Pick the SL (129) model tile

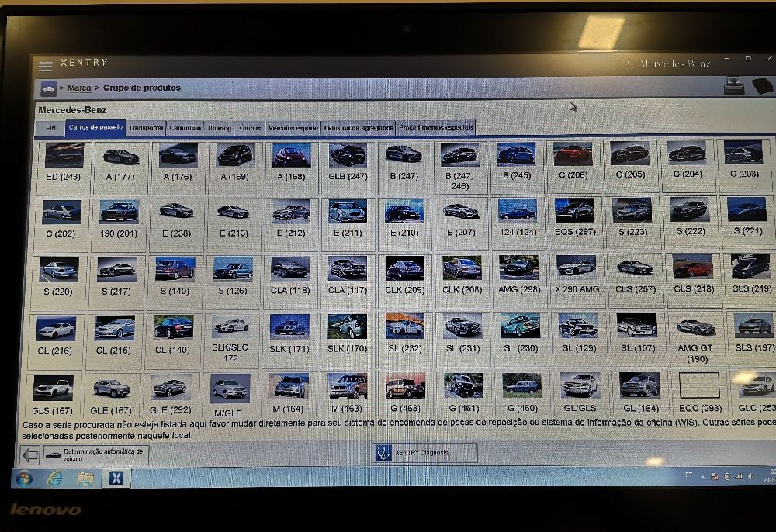(579, 339)
